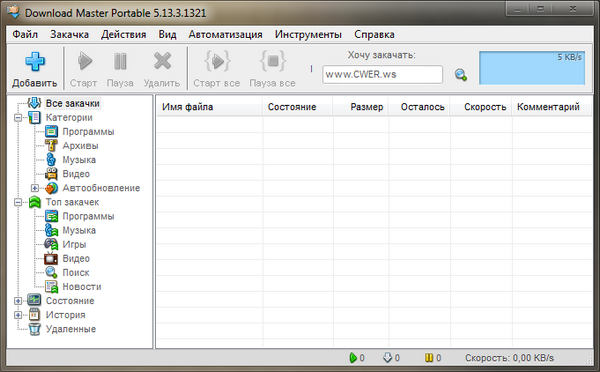Click the Удалить cross icon

pos(162,61)
